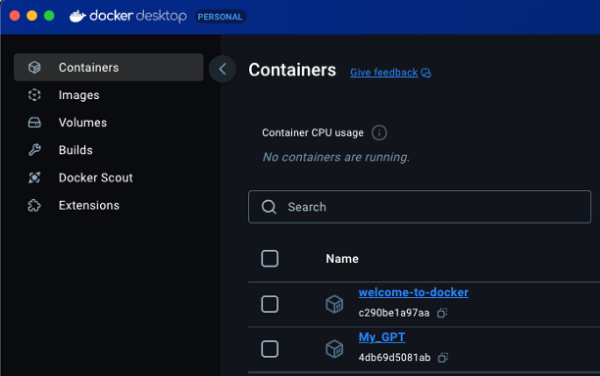Click the Containers page heading
600x376 pixels.
pyautogui.click(x=292, y=70)
